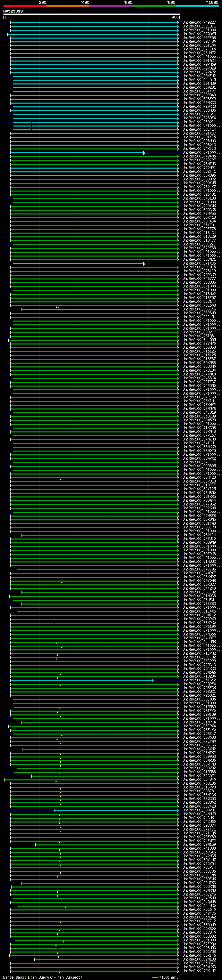Select hit label UniRef100_Q4KTI3
The height and width of the screenshot is (980, 222).
coord(199,149)
